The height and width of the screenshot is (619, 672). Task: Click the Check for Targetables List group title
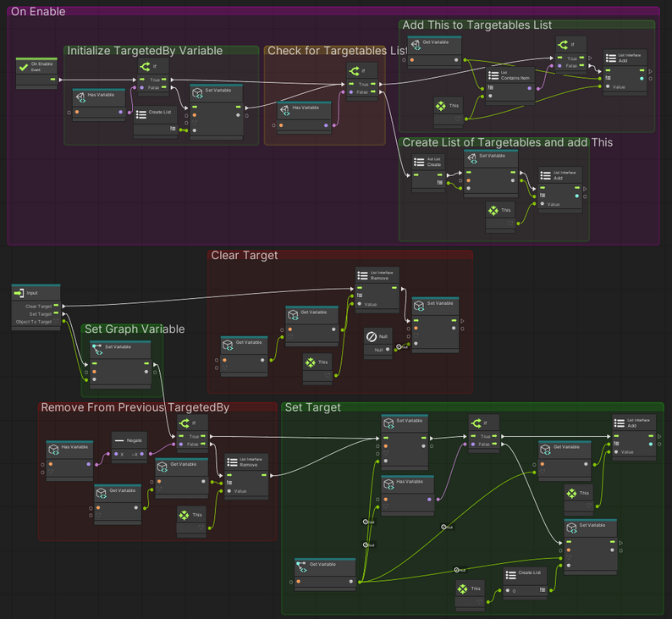337,51
